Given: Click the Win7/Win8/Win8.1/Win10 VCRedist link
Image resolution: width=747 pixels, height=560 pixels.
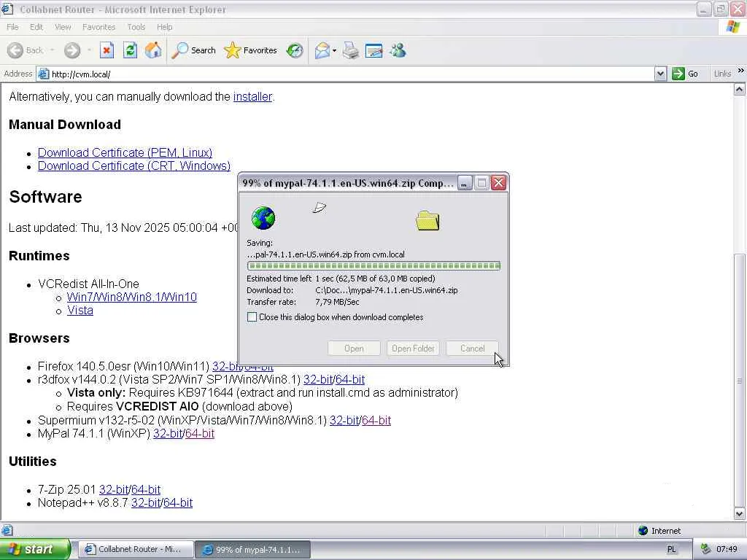Looking at the screenshot, I should (x=131, y=297).
